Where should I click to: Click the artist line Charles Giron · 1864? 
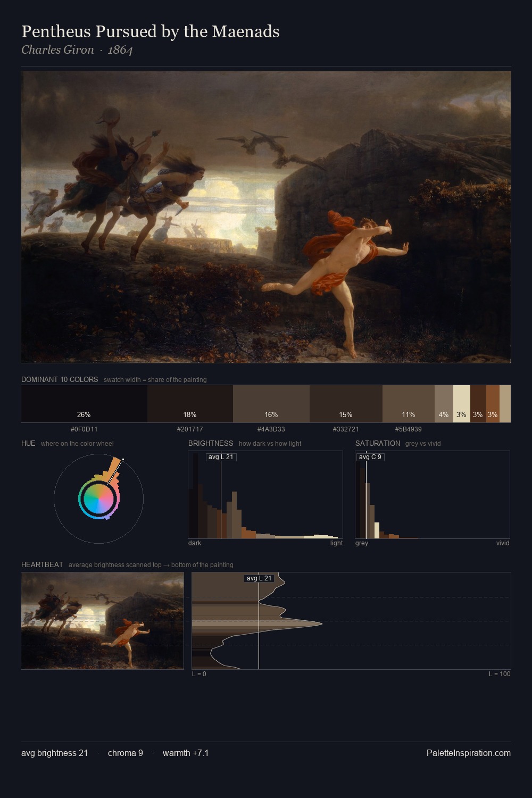pyautogui.click(x=77, y=50)
